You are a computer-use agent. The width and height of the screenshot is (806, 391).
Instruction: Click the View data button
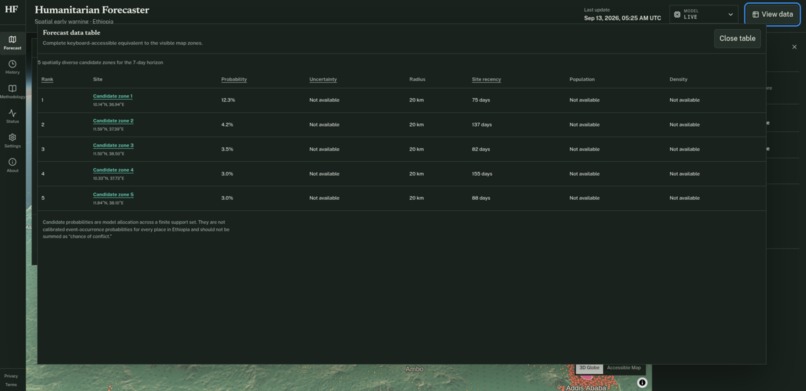tap(772, 14)
